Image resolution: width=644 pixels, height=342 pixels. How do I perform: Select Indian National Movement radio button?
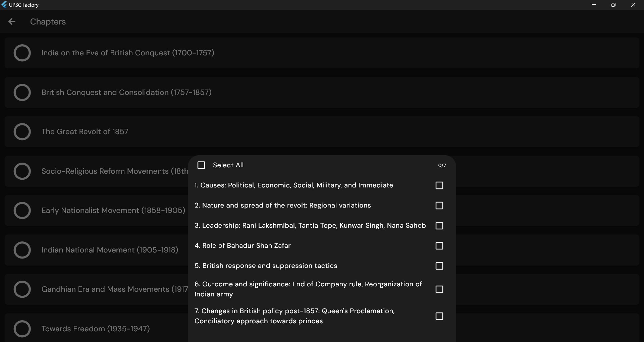tap(22, 250)
